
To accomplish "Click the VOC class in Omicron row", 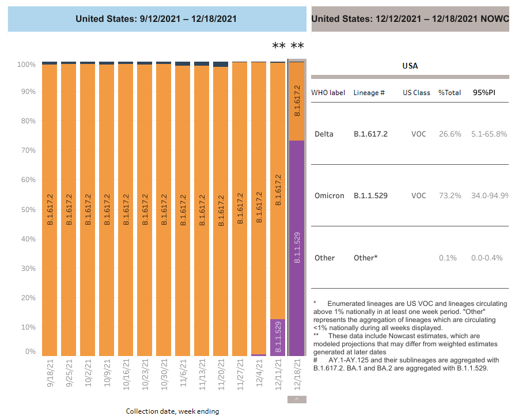I will coord(419,195).
